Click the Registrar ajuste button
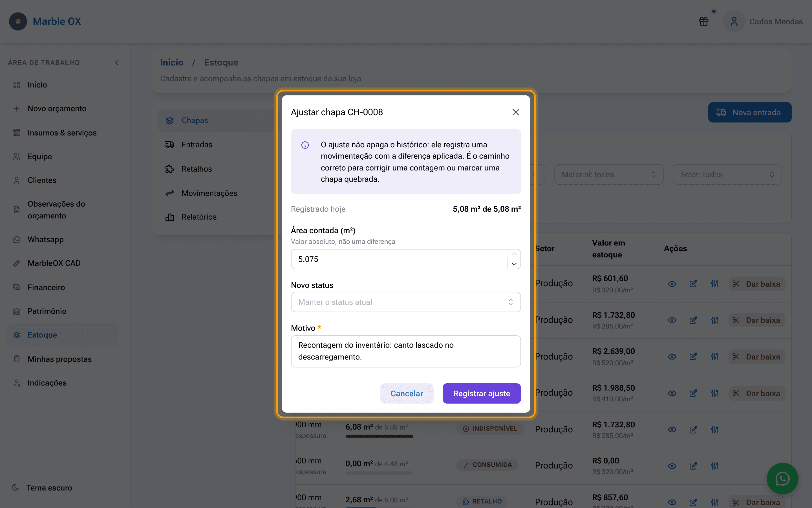This screenshot has width=812, height=508. [482, 393]
